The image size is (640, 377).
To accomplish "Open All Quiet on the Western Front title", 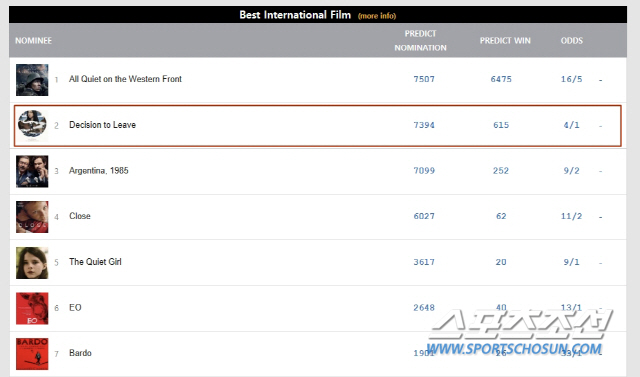I will coord(125,79).
